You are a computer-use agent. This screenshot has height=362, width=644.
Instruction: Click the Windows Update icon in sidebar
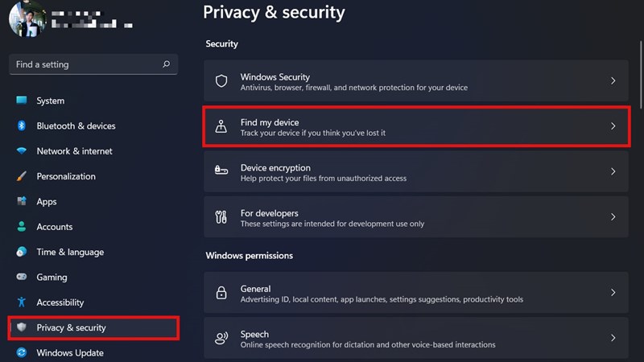point(22,352)
